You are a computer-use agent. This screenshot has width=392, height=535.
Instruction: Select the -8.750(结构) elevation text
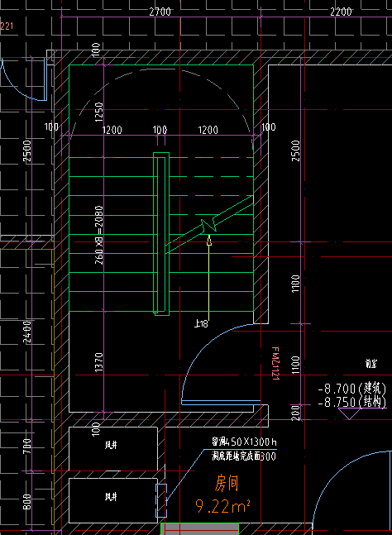pos(352,402)
